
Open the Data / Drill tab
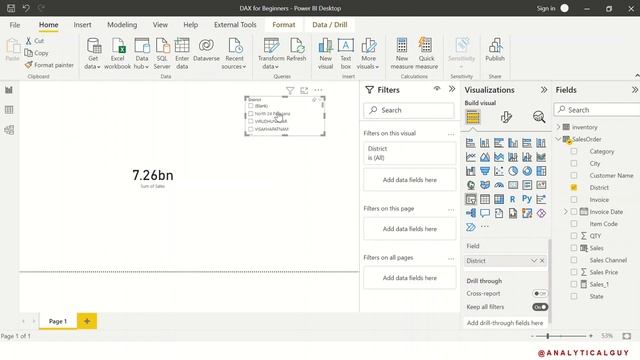(330, 25)
